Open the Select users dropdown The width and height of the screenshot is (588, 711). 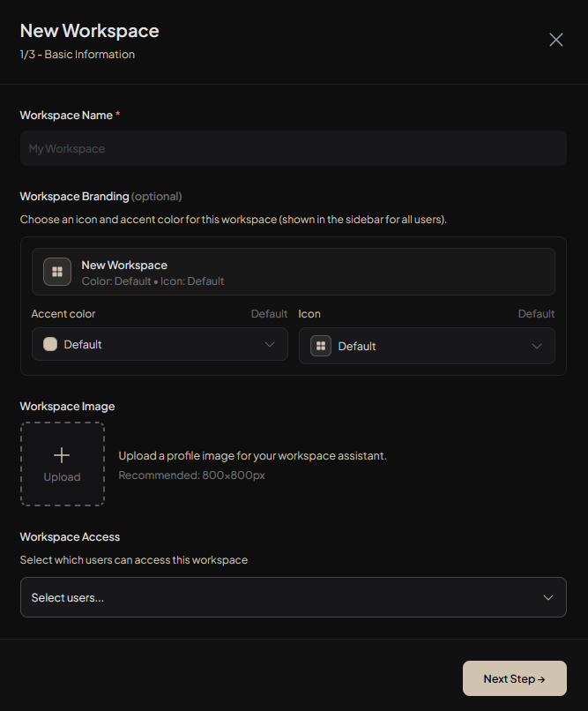point(293,597)
